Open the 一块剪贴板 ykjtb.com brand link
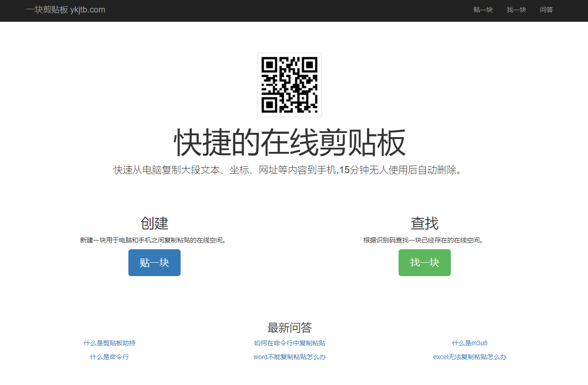Image resolution: width=588 pixels, height=385 pixels. 66,10
